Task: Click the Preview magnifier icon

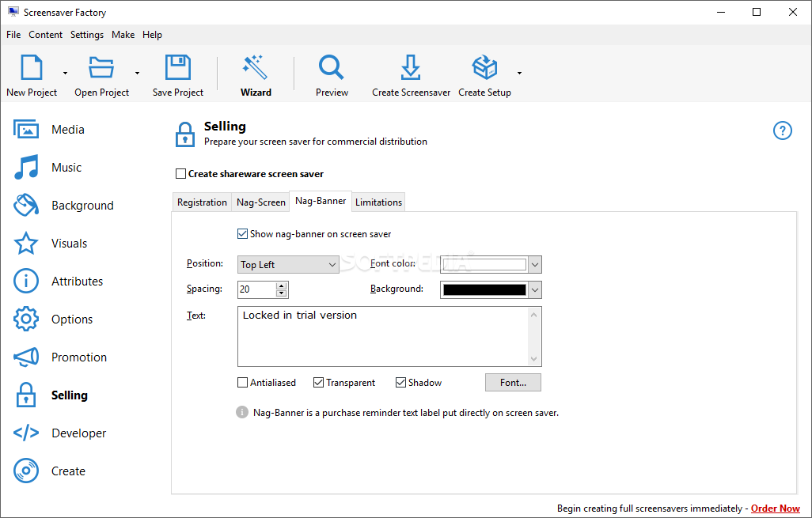Action: (x=331, y=67)
